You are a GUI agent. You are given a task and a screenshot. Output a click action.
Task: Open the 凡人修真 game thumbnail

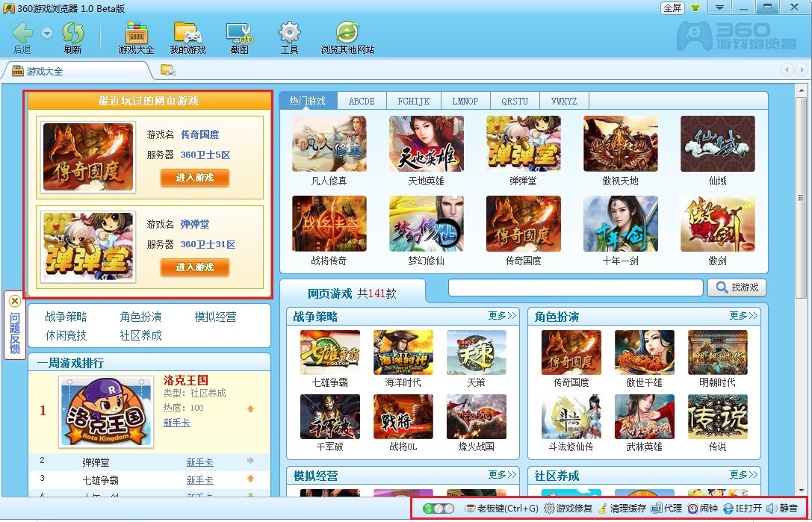329,143
